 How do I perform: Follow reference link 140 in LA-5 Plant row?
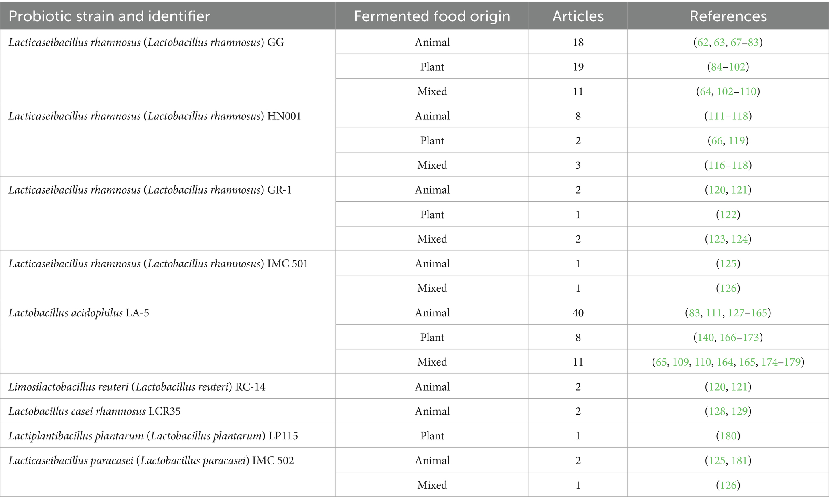tap(705, 338)
